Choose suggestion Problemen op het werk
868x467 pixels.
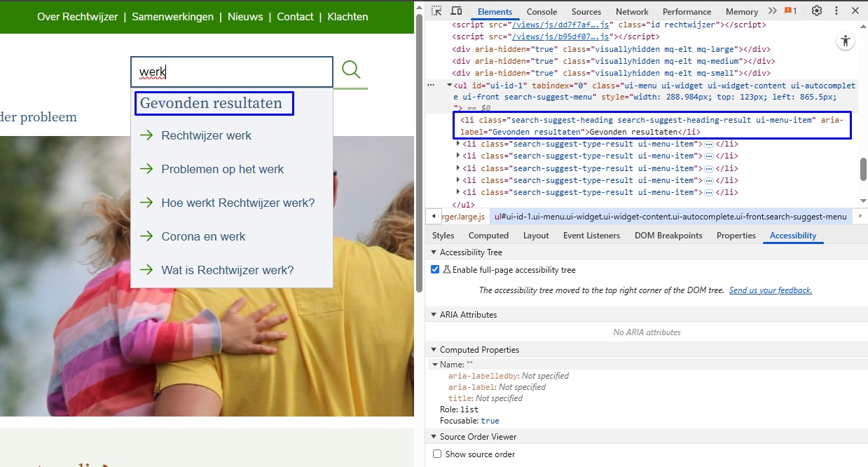tap(231, 169)
